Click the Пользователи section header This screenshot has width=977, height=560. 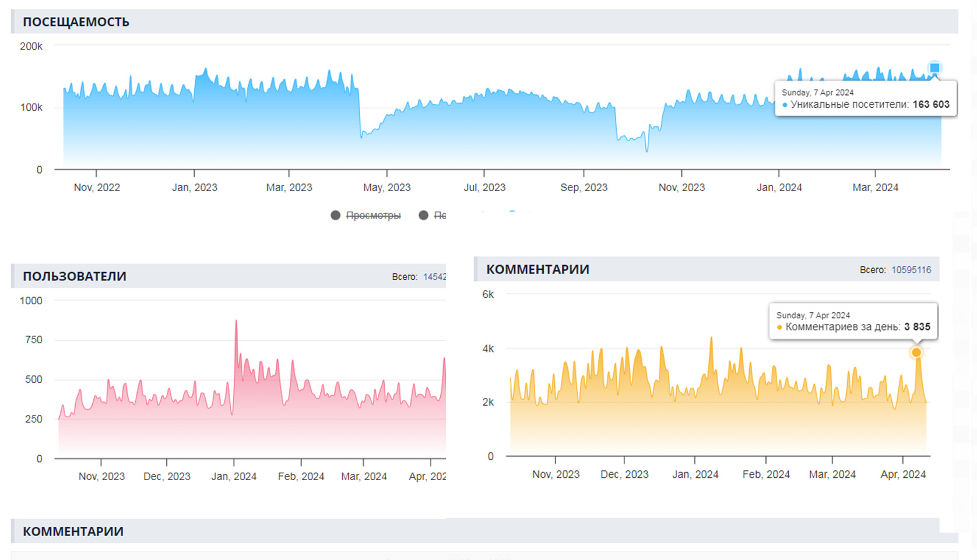pos(75,276)
